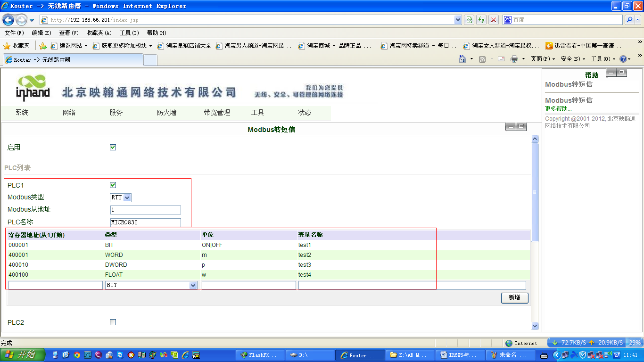Click the IE refresh page icon
This screenshot has height=362, width=644.
(481, 20)
